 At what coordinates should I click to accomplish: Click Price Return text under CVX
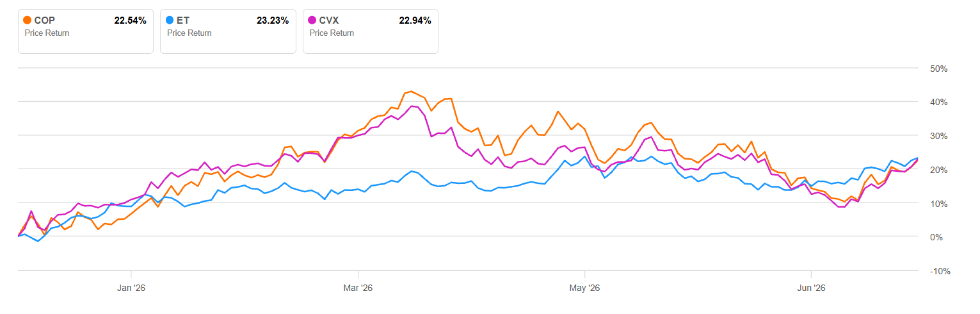[x=332, y=33]
